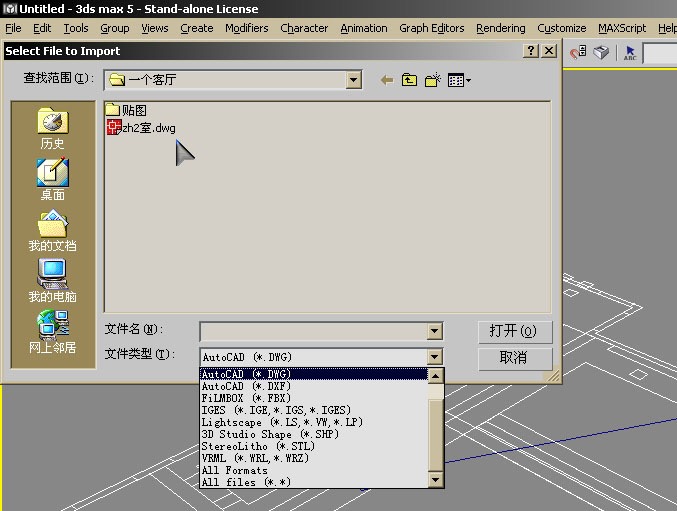Image resolution: width=677 pixels, height=511 pixels.
Task: Open 我的文档 (My Documents) location
Action: (x=52, y=230)
